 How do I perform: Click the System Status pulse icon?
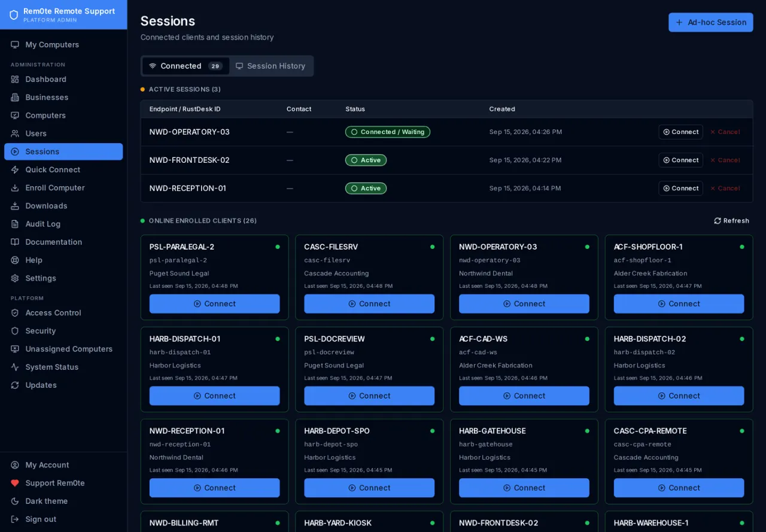click(x=15, y=367)
